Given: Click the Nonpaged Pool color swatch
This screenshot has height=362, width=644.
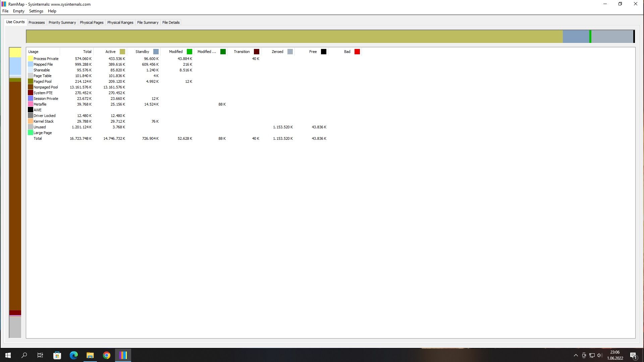Looking at the screenshot, I should click(31, 87).
